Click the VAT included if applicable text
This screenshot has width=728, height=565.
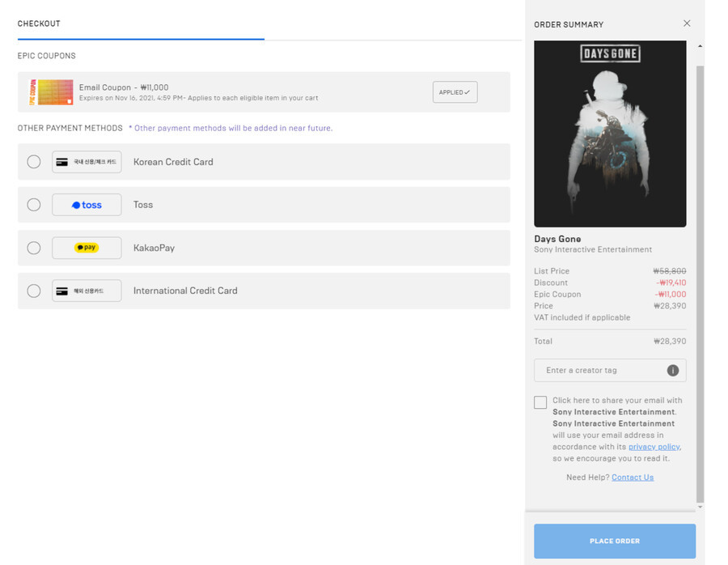coord(582,317)
